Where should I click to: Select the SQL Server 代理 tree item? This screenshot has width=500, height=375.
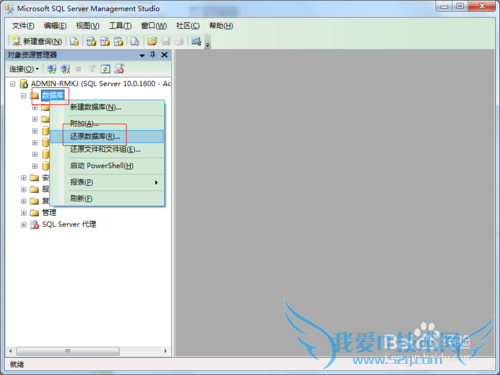coord(69,224)
